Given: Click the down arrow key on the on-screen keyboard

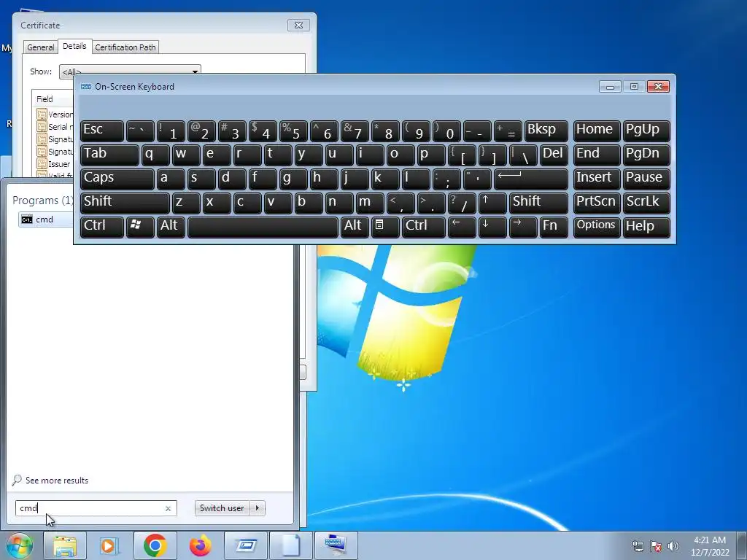Looking at the screenshot, I should click(492, 227).
